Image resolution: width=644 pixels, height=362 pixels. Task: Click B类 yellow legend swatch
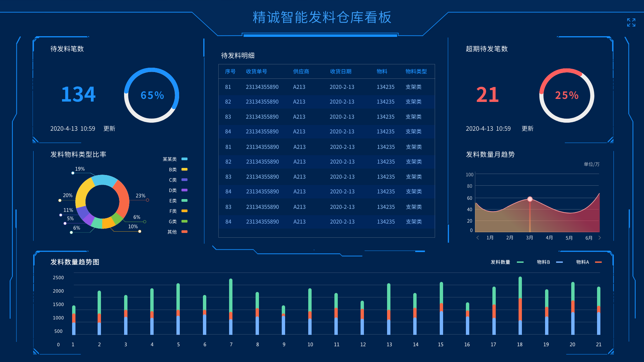click(184, 169)
